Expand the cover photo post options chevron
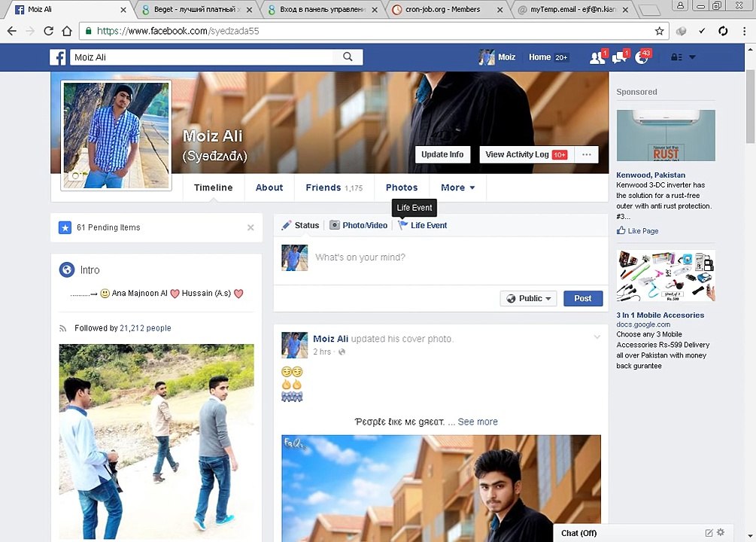 pos(597,337)
